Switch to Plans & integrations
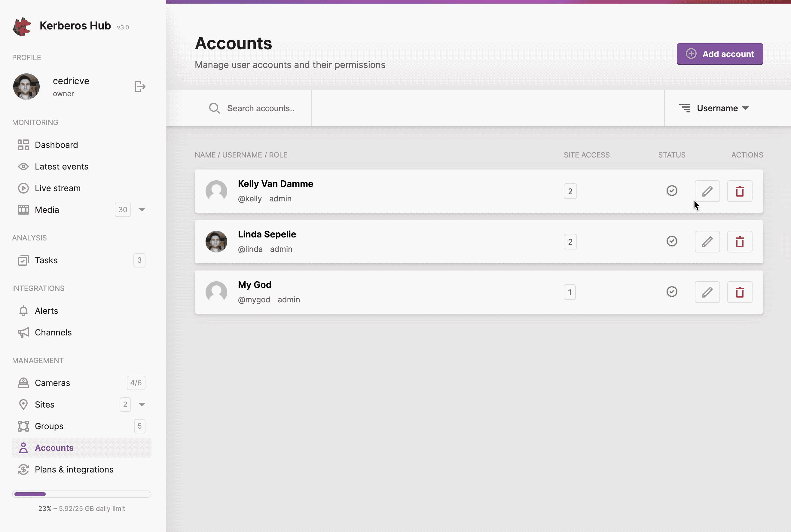The width and height of the screenshot is (791, 532). (x=74, y=469)
